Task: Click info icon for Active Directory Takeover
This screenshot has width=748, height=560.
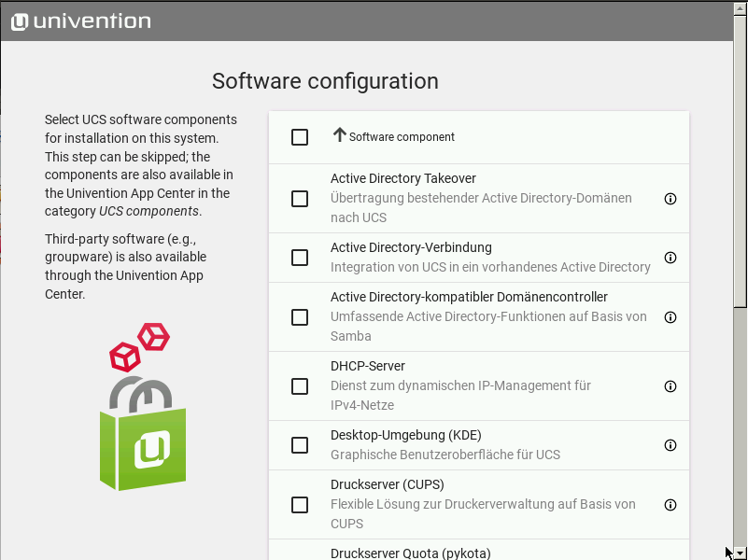Action: tap(670, 199)
